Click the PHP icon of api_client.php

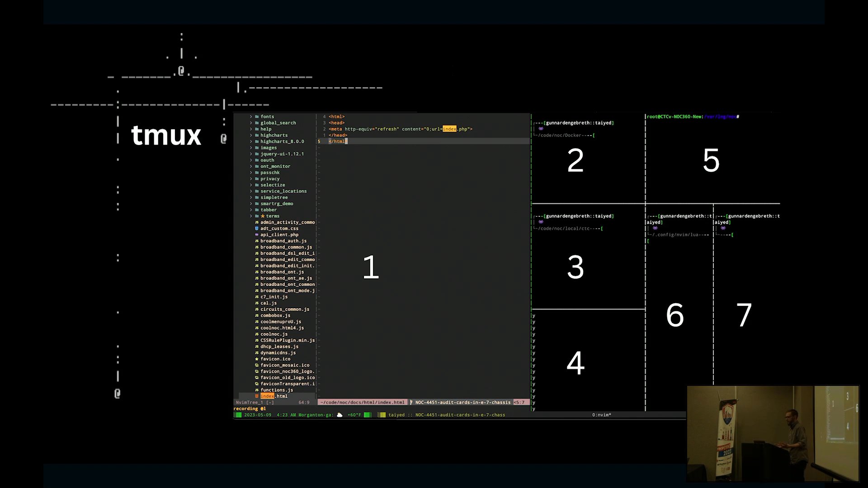(257, 235)
